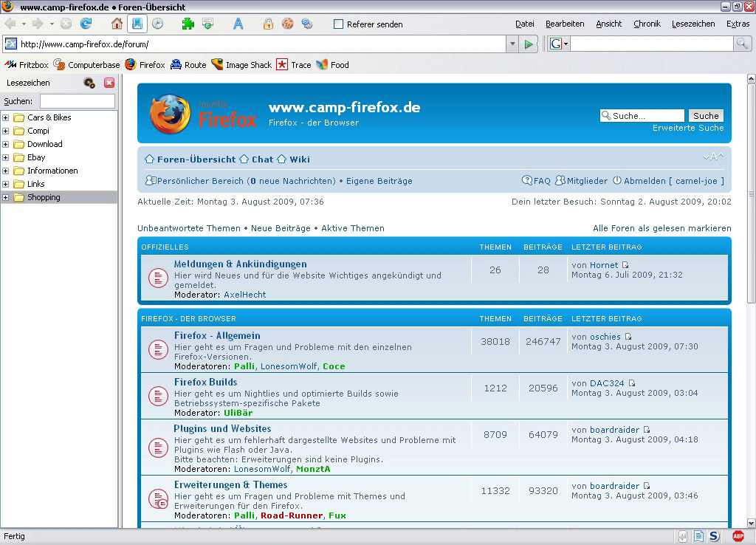This screenshot has width=756, height=545.
Task: Open the Bearbeiten menu
Action: click(565, 24)
